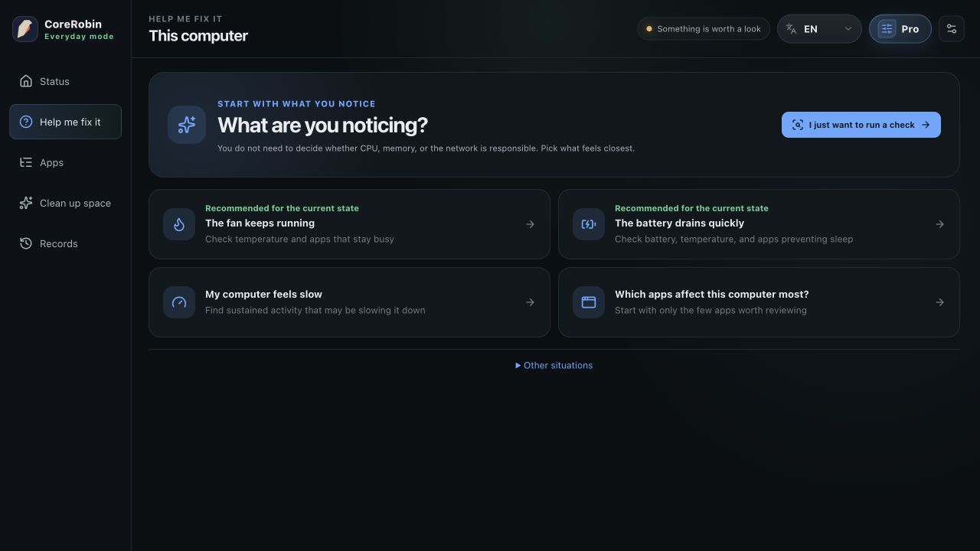980x551 pixels.
Task: Open the My computer feels slow card
Action: [349, 302]
